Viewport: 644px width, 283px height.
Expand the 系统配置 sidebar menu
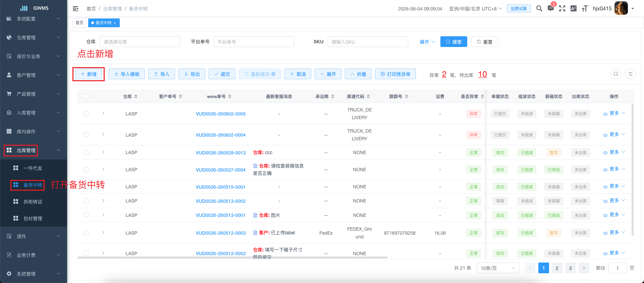click(x=34, y=19)
